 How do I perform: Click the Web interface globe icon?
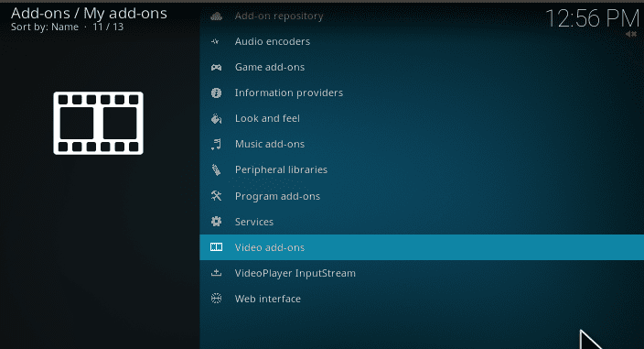(217, 299)
